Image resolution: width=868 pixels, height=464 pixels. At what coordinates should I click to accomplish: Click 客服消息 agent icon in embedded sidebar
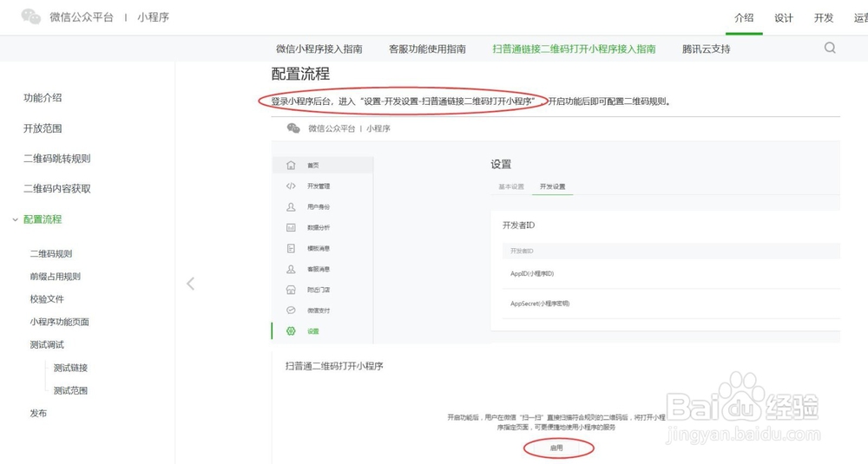tap(291, 269)
